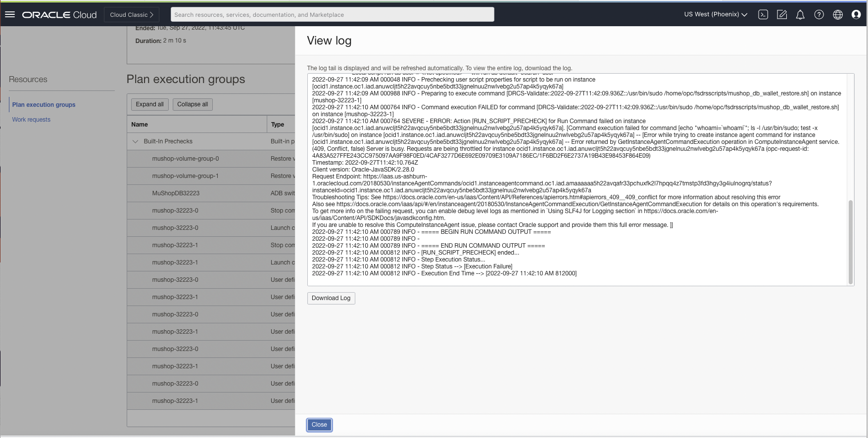Launch Cloud Shell from the header
Screen dimensions: 868x438
tap(763, 15)
